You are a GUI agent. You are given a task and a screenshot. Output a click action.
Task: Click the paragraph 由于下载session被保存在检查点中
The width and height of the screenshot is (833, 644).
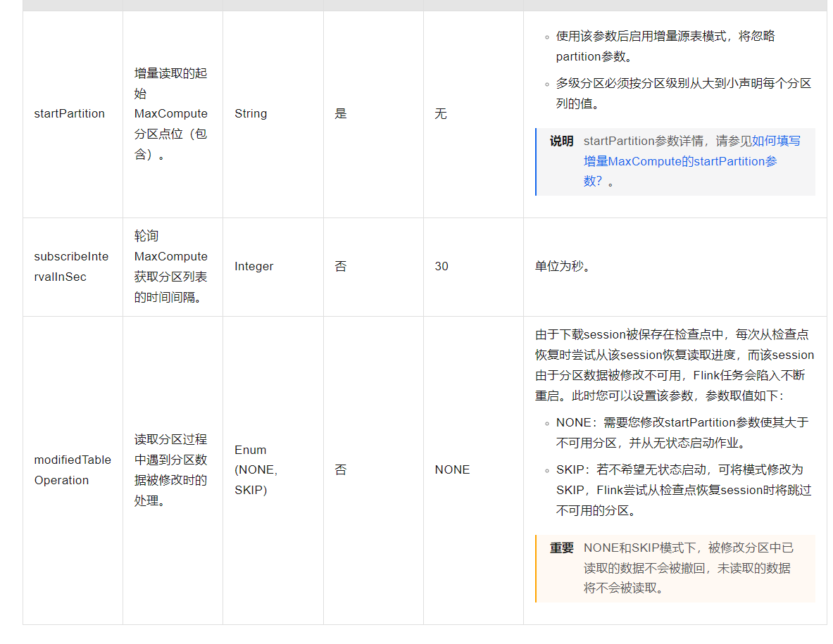pos(674,365)
